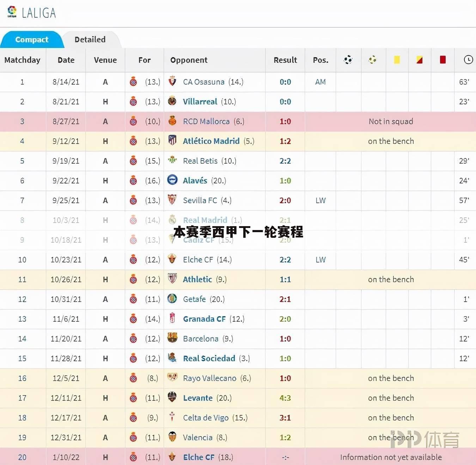476x465 pixels.
Task: Click the AM position in matchday 1 row
Action: 320,82
